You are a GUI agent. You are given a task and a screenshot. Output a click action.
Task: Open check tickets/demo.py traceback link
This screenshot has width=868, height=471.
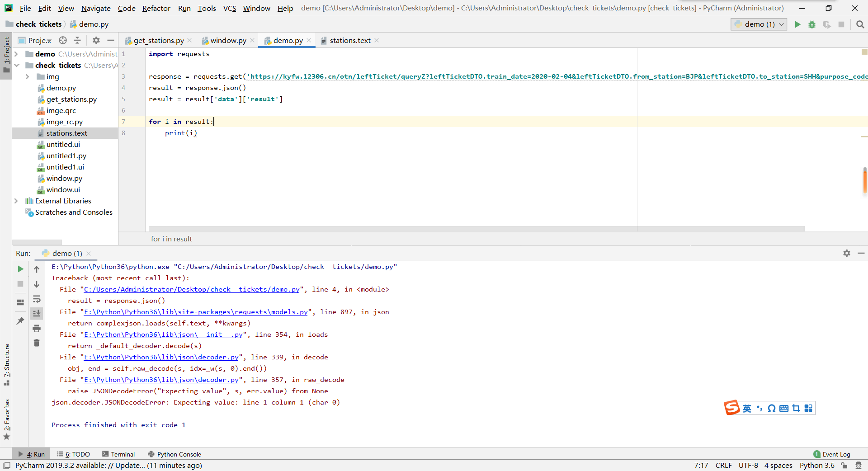point(192,289)
